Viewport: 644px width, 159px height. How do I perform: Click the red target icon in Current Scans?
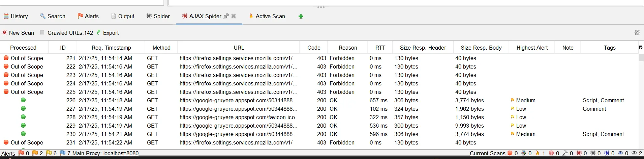551,153
